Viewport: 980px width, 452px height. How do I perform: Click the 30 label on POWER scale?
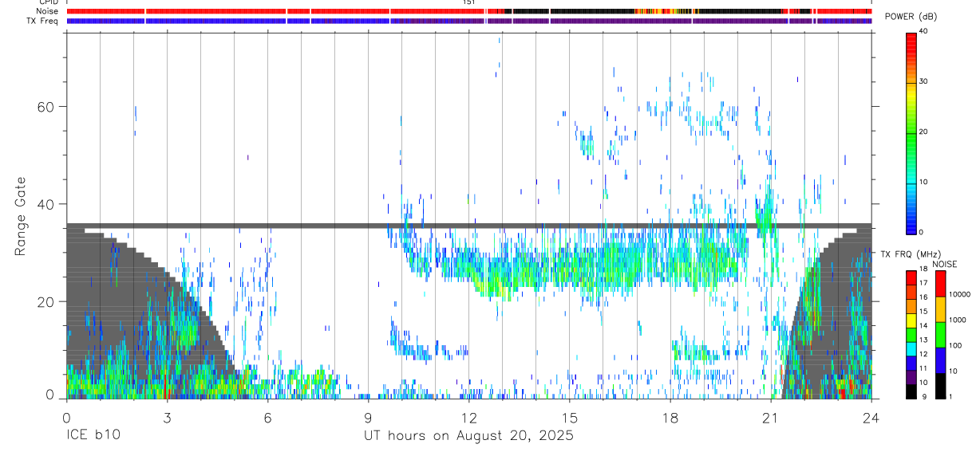coord(923,81)
